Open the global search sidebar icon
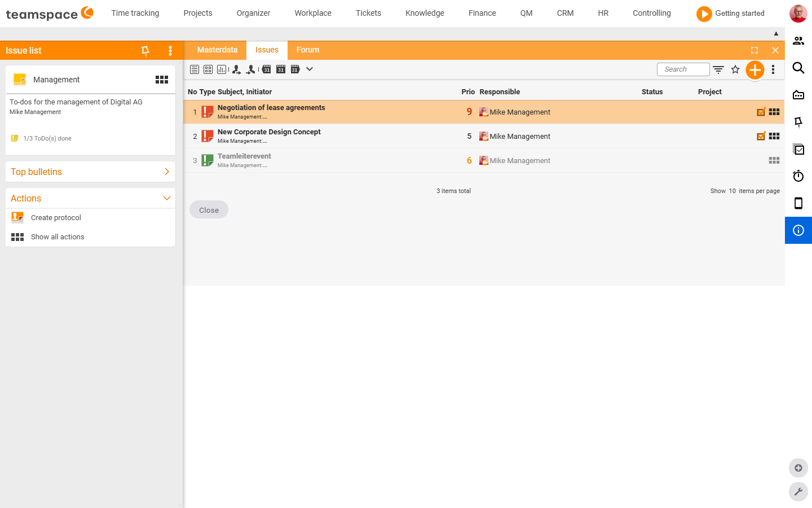The height and width of the screenshot is (508, 812). (798, 68)
